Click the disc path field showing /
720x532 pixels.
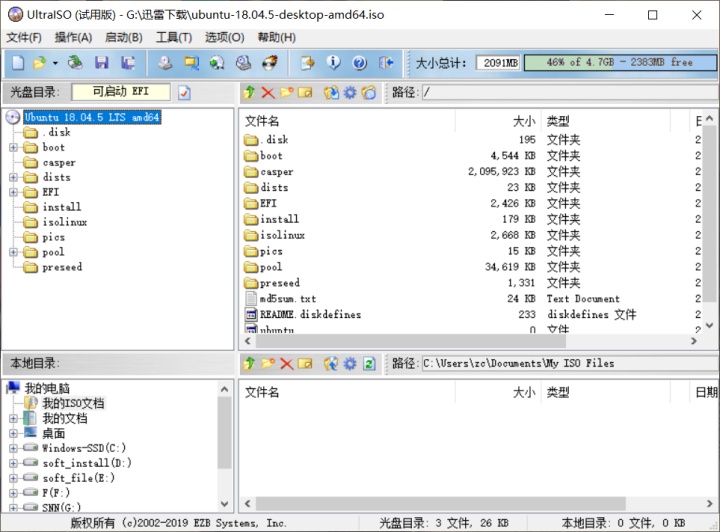click(x=570, y=92)
